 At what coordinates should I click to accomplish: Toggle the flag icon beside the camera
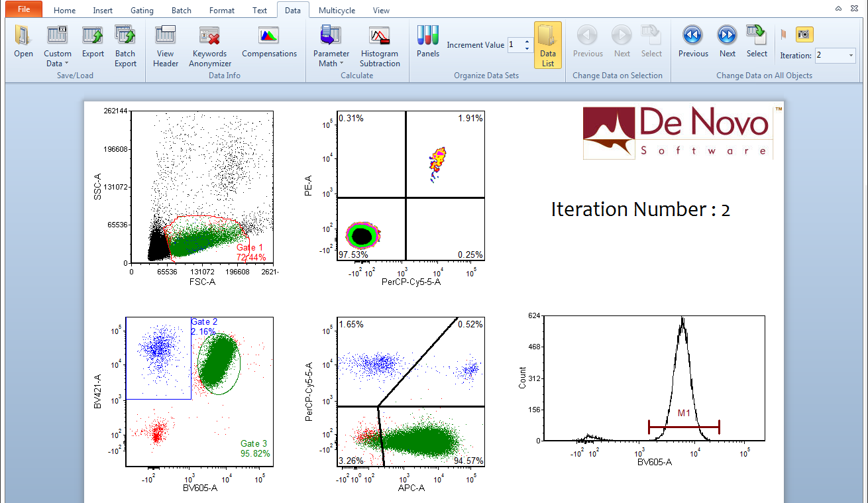[783, 34]
